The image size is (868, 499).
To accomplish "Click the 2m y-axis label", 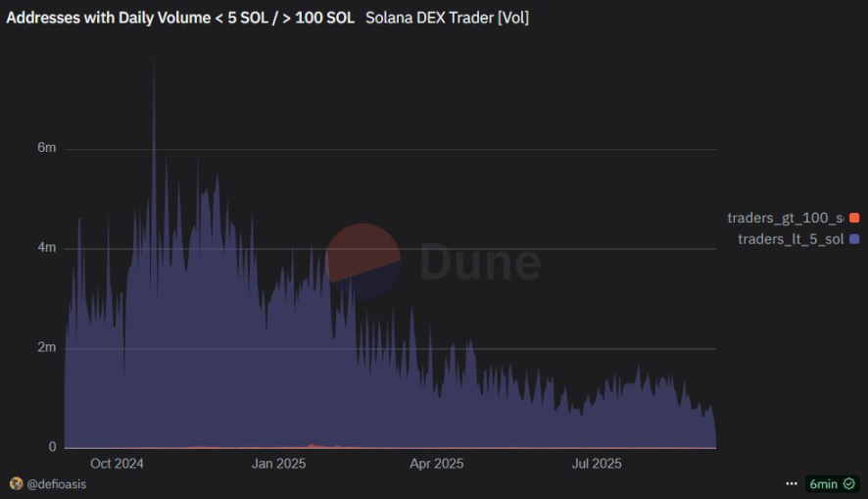I will click(x=46, y=348).
